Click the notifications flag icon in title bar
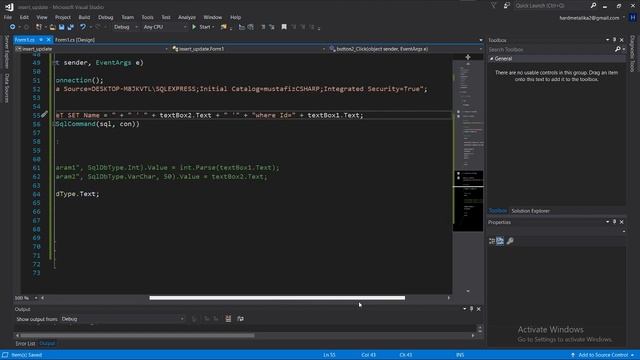 coord(493,6)
